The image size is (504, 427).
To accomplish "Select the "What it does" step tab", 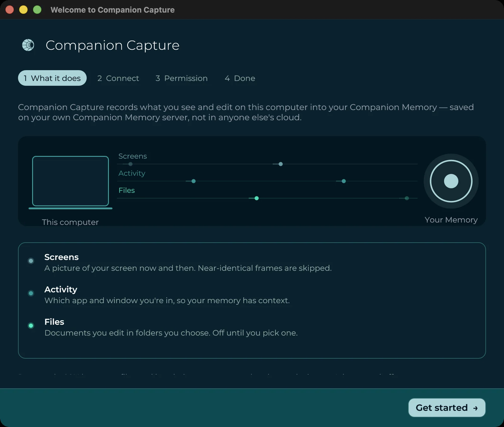I will point(52,78).
